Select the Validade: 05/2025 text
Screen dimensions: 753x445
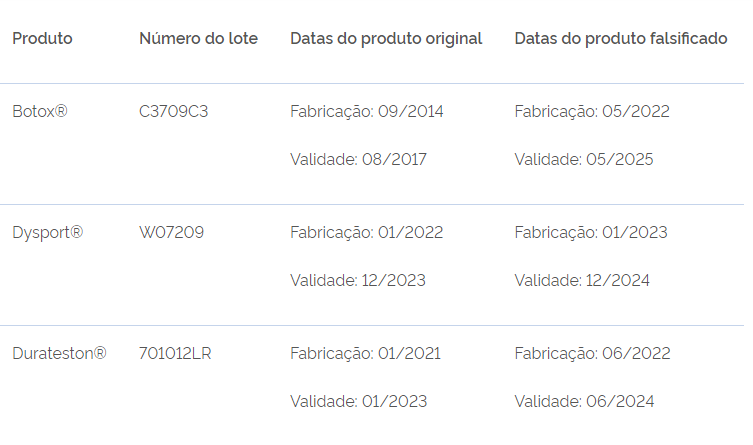584,159
